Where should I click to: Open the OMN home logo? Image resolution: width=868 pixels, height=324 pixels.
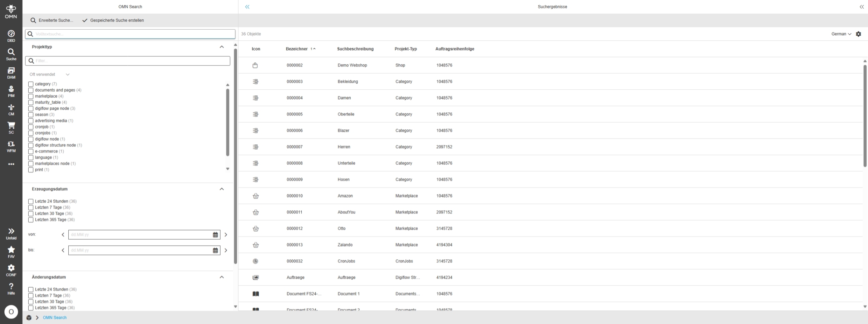pyautogui.click(x=11, y=11)
